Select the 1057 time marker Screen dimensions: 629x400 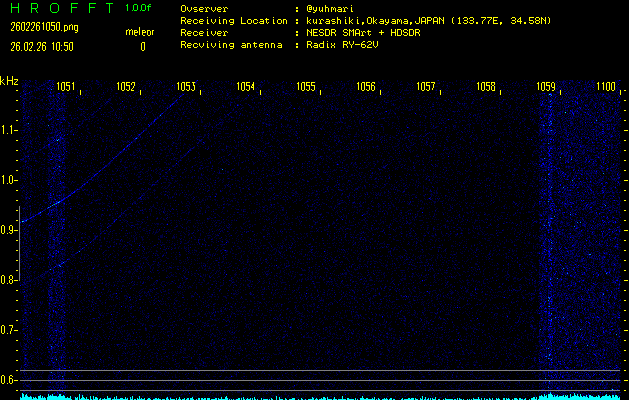pos(426,88)
